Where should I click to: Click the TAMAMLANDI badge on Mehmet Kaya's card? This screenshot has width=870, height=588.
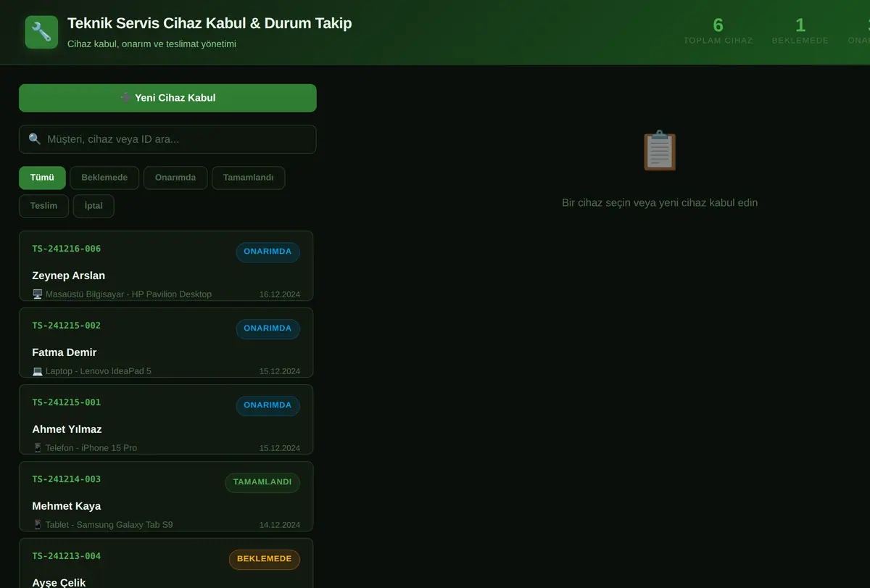point(262,483)
